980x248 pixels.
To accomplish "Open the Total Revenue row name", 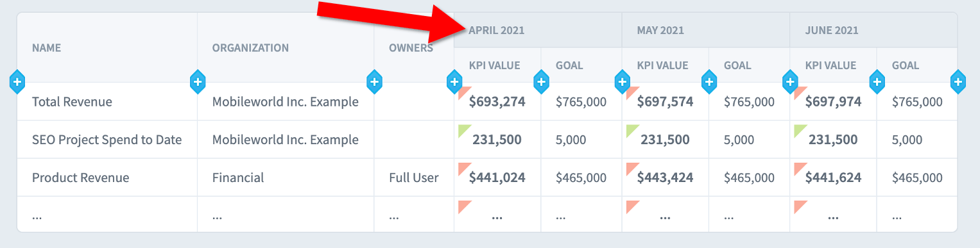I will tap(72, 102).
